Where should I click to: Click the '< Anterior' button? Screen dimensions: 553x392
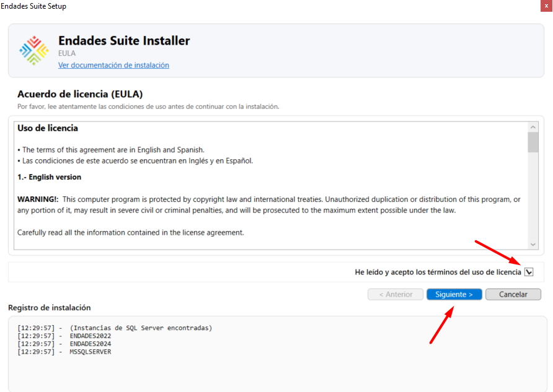click(396, 294)
